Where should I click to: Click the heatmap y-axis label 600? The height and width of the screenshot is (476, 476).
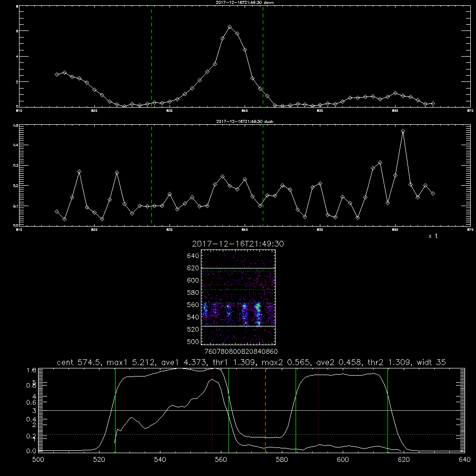tap(193, 280)
